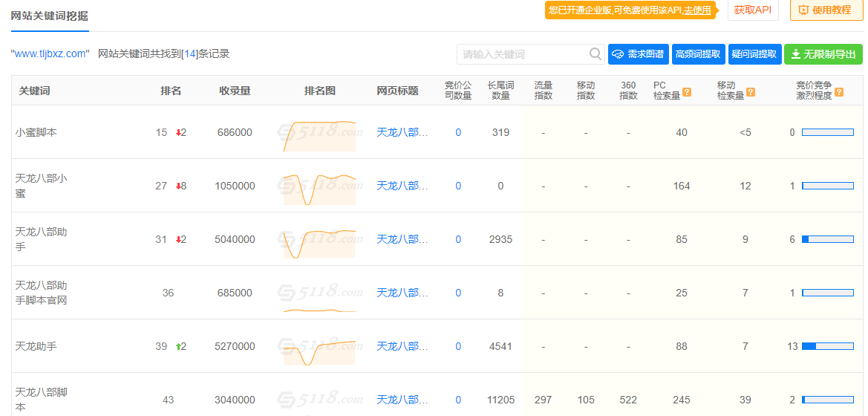This screenshot has width=868, height=416.
Task: Click competition bar for 天龙八部脚本 row
Action: pyautogui.click(x=828, y=400)
